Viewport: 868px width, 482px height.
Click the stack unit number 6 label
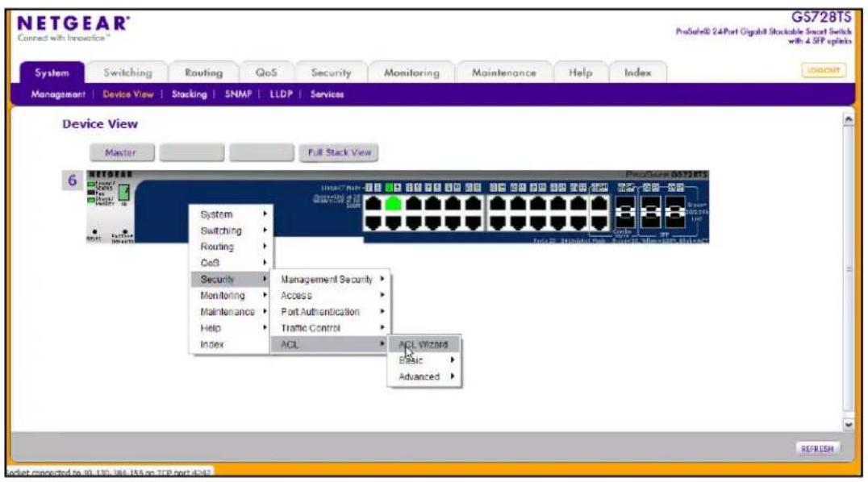pos(73,181)
